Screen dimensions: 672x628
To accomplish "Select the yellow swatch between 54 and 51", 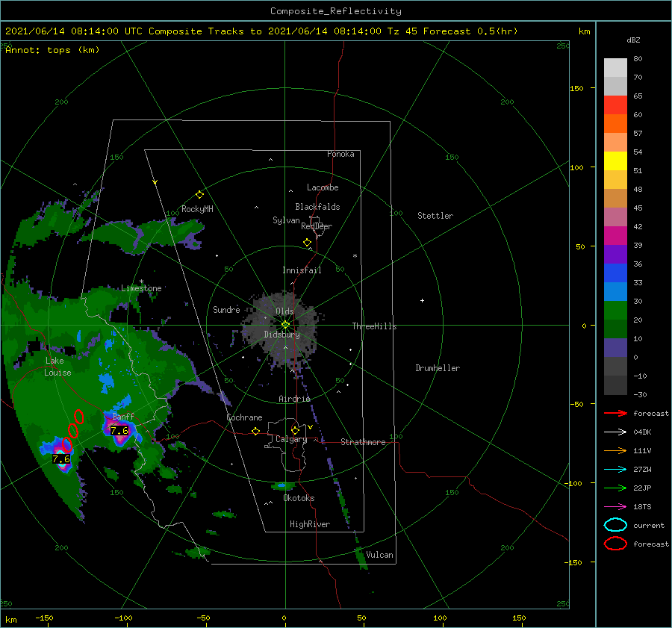I will pyautogui.click(x=615, y=161).
